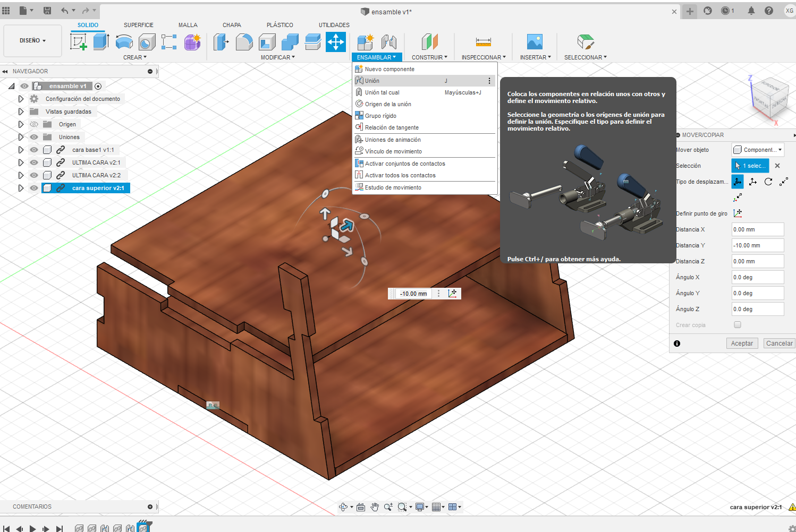Viewport: 796px width, 532px height.
Task: Click the Extrude tool icon
Action: 101,42
